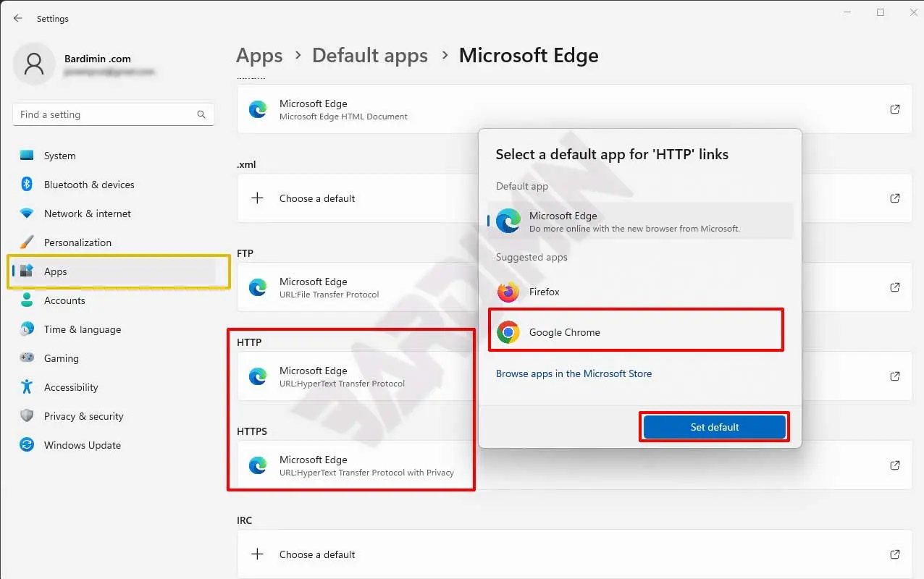Image resolution: width=924 pixels, height=579 pixels.
Task: Open Bluetooth & devices settings
Action: [89, 185]
